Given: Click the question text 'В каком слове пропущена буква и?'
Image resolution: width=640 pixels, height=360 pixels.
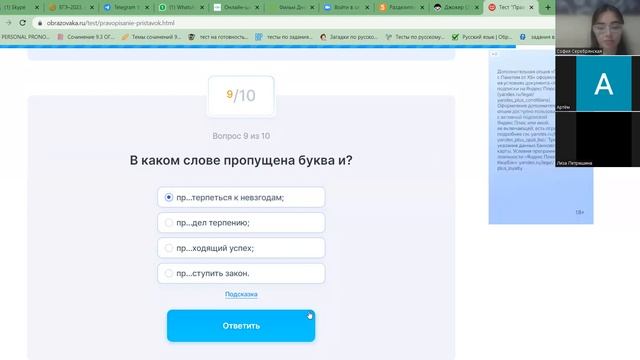Looking at the screenshot, I should [241, 160].
